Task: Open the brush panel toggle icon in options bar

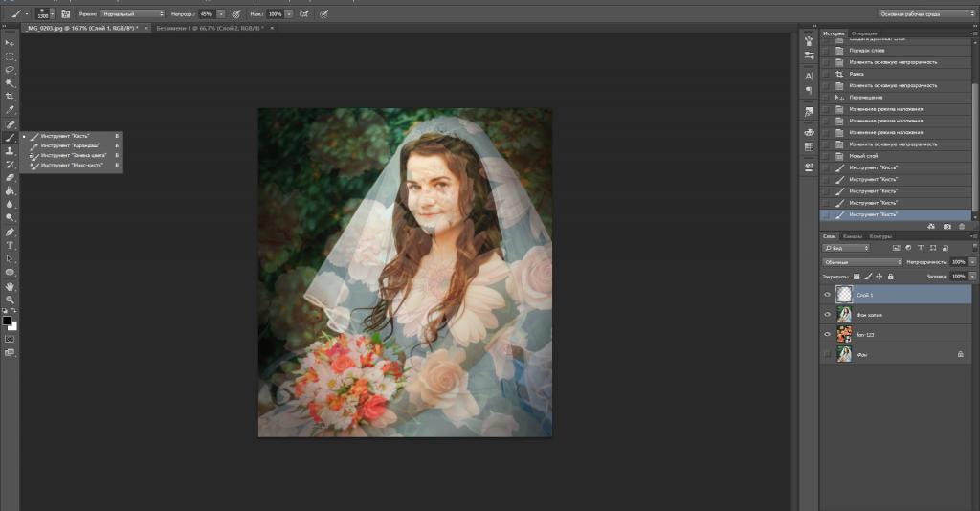Action: pyautogui.click(x=66, y=14)
